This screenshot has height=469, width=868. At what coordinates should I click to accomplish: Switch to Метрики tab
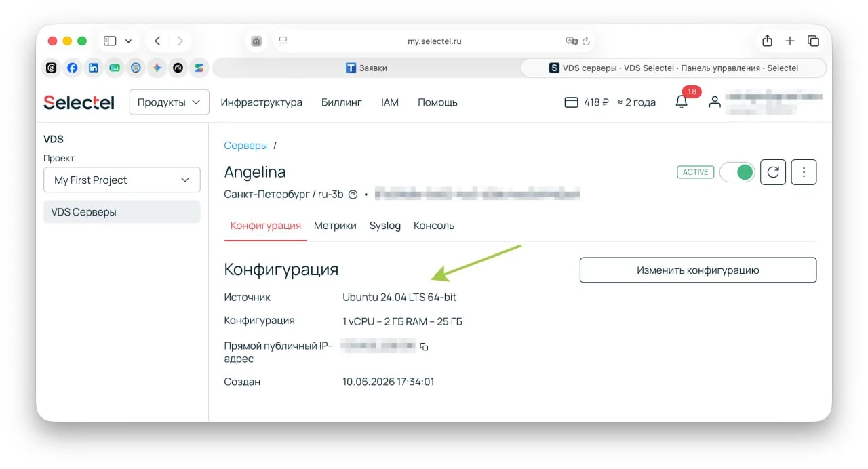point(335,226)
